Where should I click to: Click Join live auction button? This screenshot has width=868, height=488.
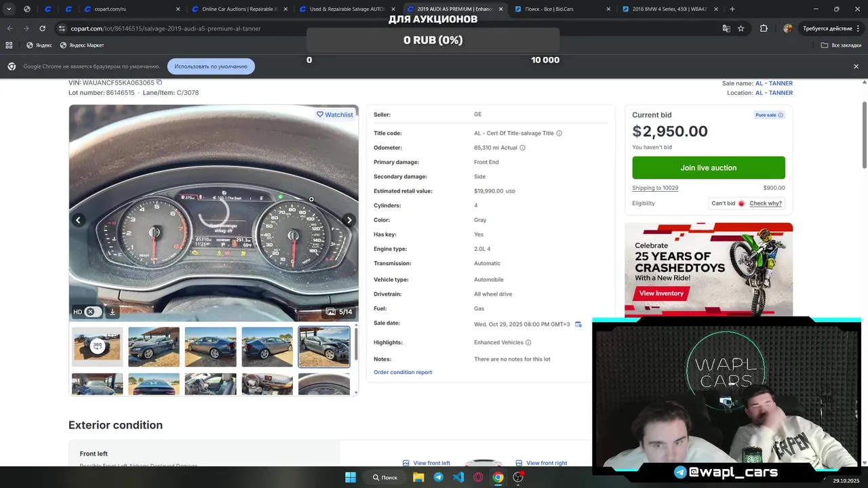coord(709,168)
